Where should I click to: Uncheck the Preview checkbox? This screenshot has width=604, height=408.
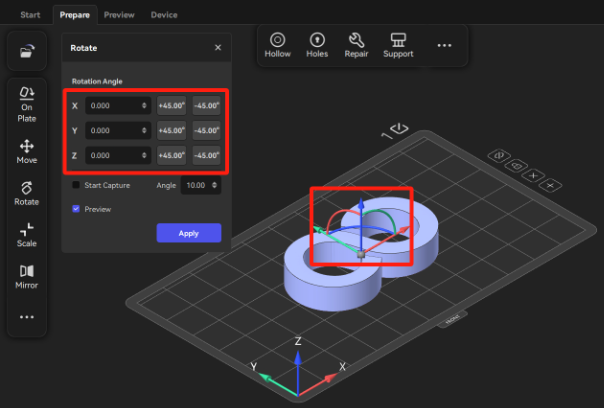tap(77, 209)
